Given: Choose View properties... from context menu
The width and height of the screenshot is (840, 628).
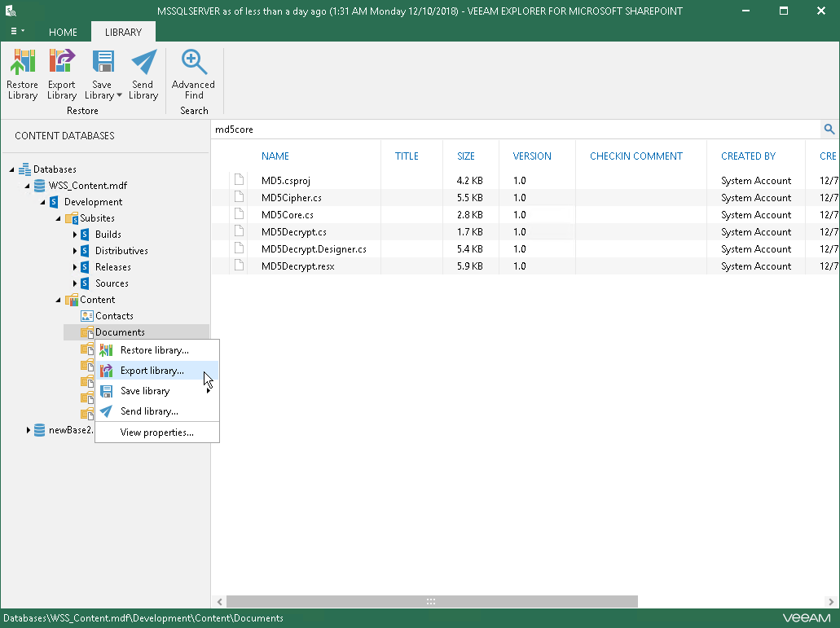Looking at the screenshot, I should 157,433.
